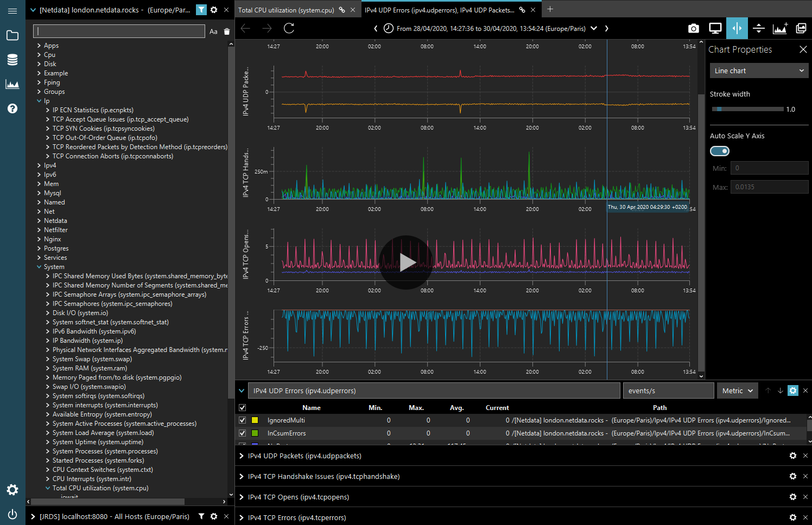This screenshot has width=812, height=525.
Task: Open the Line chart type dropdown
Action: [x=759, y=71]
